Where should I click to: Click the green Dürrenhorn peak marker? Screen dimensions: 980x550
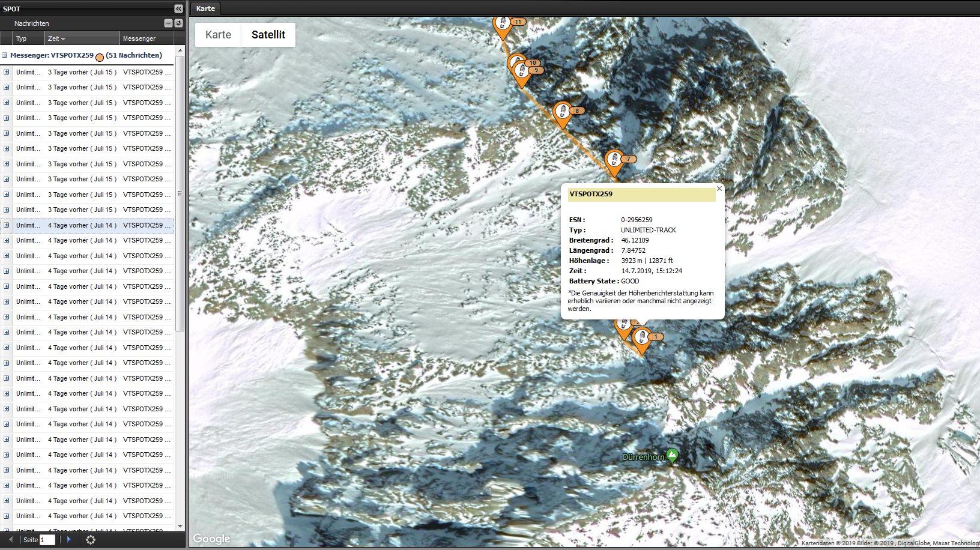tap(673, 456)
